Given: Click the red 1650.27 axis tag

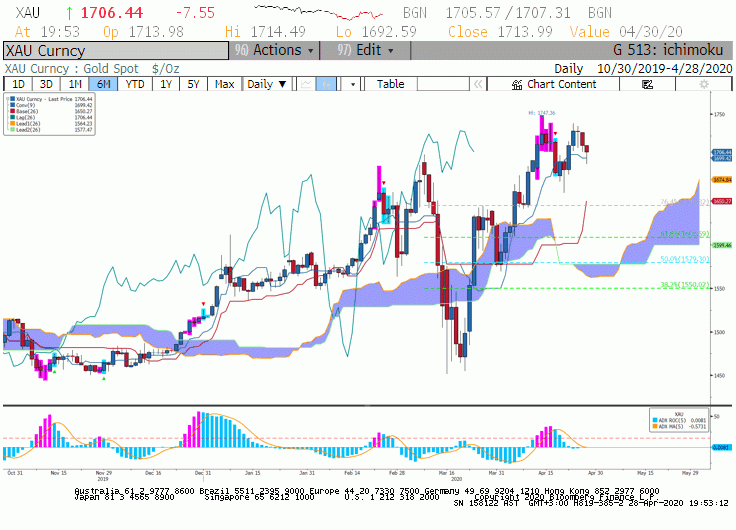Looking at the screenshot, I should [722, 201].
